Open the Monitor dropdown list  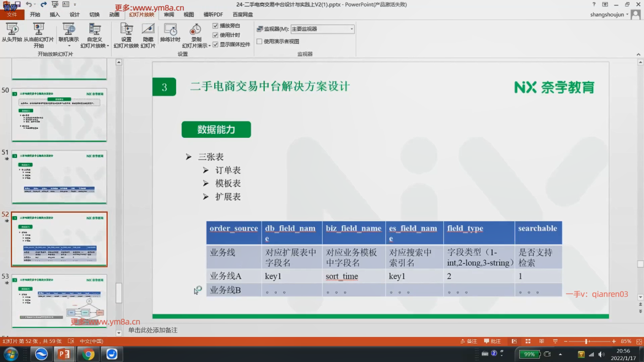click(352, 29)
